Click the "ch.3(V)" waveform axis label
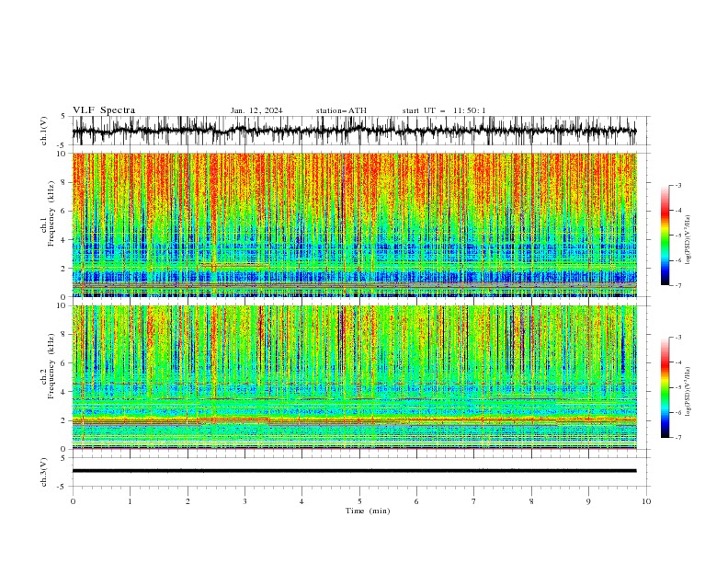The height and width of the screenshot is (563, 728). tap(44, 472)
